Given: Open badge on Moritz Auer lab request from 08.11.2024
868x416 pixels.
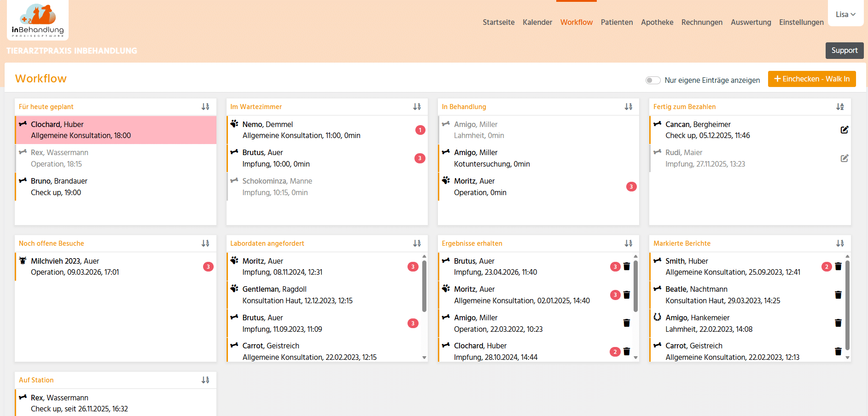Looking at the screenshot, I should [413, 266].
